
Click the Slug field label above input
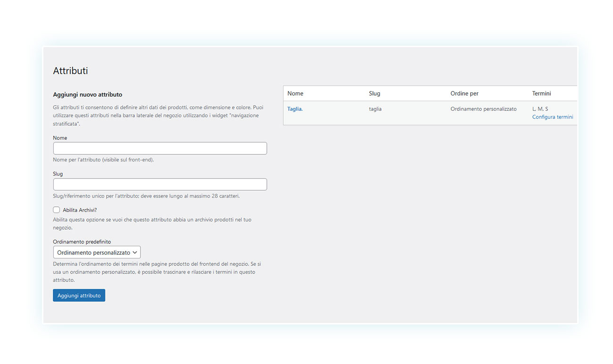coord(58,174)
